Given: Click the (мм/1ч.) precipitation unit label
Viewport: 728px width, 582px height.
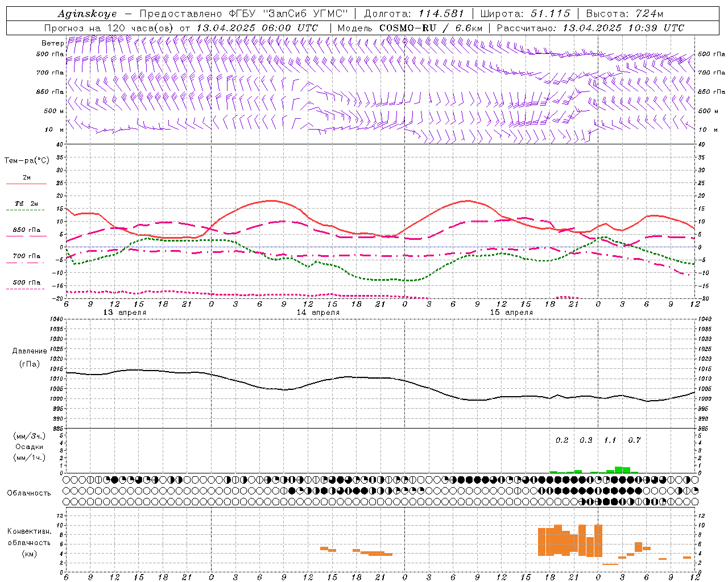Looking at the screenshot, I should point(29,458).
